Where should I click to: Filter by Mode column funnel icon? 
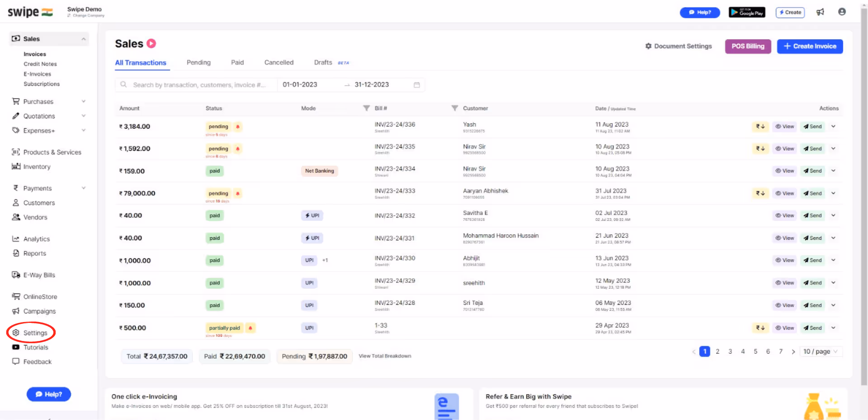(367, 108)
